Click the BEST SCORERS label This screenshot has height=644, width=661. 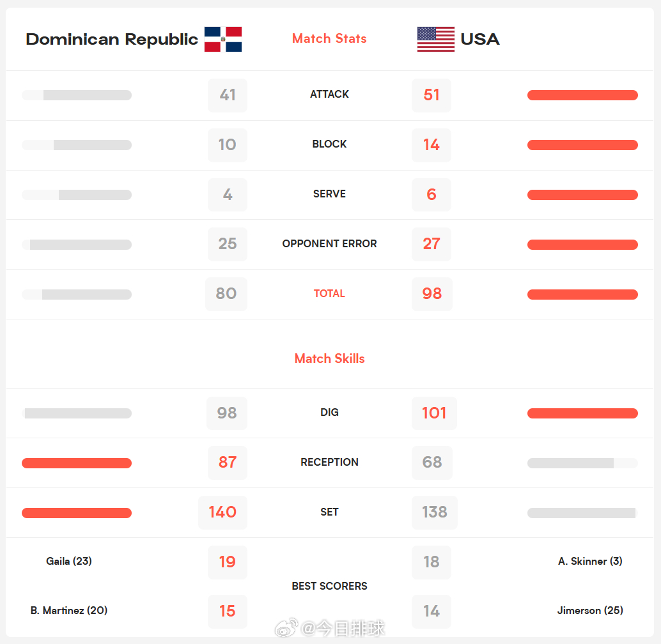[329, 586]
